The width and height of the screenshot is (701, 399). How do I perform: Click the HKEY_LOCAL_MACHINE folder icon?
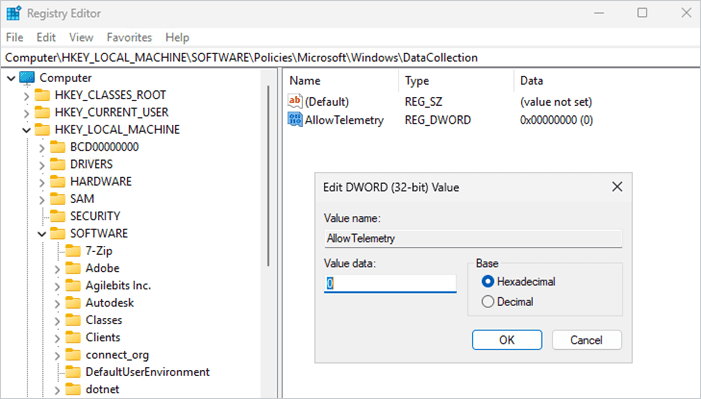tap(42, 130)
